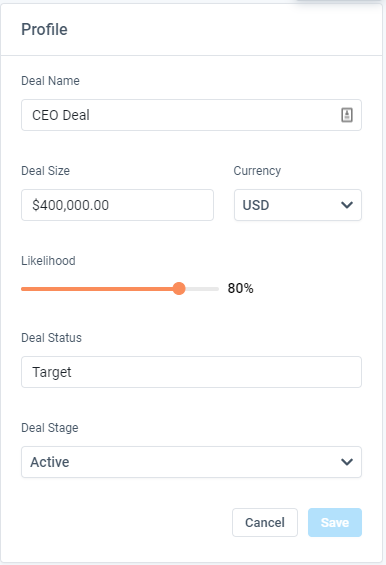This screenshot has height=565, width=386.
Task: Click the Profile heading
Action: point(44,30)
